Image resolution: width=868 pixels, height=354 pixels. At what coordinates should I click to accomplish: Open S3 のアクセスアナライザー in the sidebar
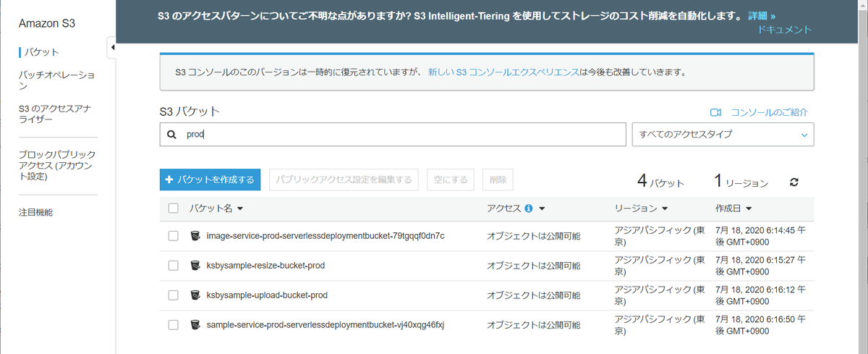click(55, 114)
